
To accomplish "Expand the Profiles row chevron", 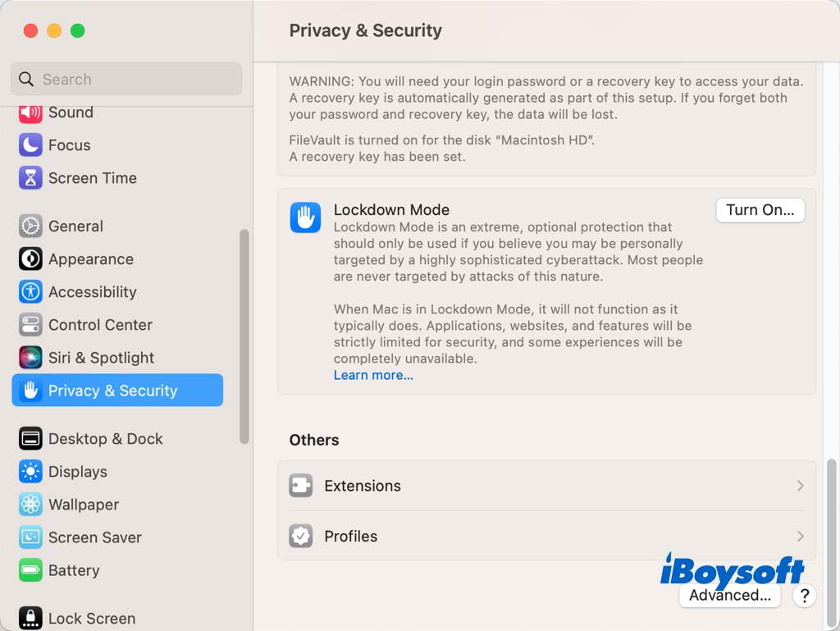I will click(800, 537).
